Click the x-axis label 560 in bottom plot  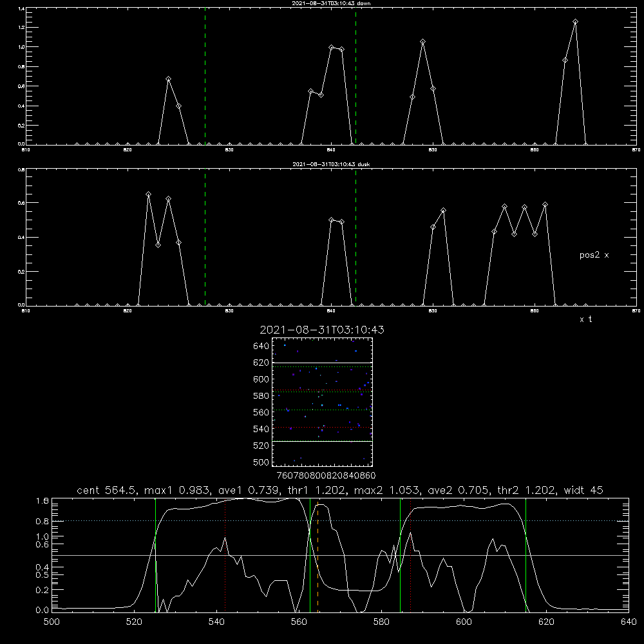pyautogui.click(x=299, y=622)
